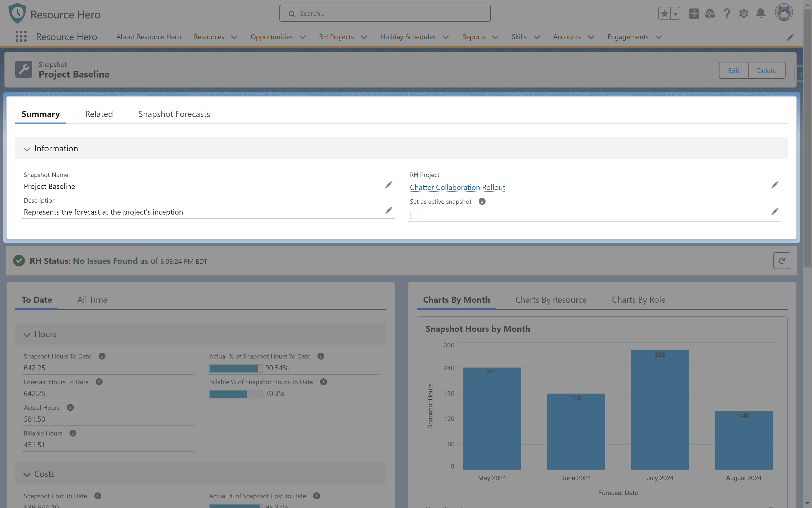Switch to Charts By Role tab

[x=639, y=300]
